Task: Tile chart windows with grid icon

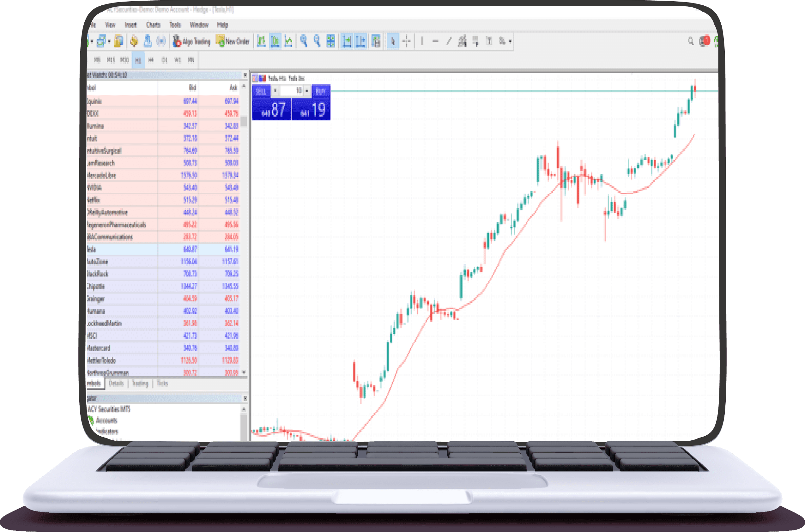Action: (330, 41)
